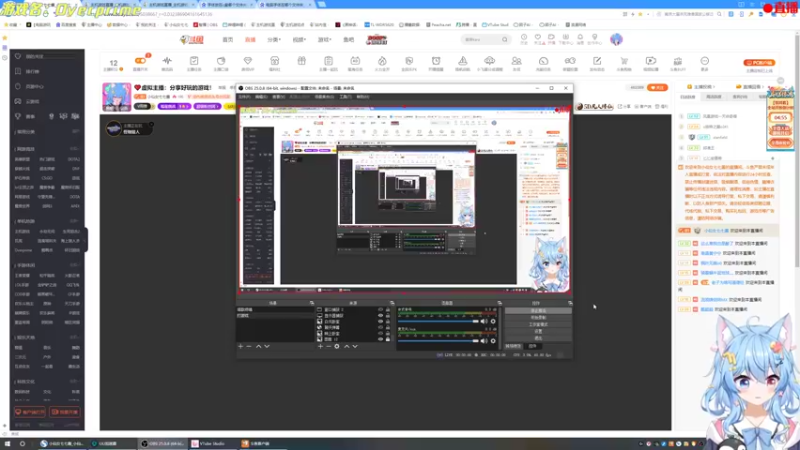Go to 首页 in Douyu navigation

[228, 40]
